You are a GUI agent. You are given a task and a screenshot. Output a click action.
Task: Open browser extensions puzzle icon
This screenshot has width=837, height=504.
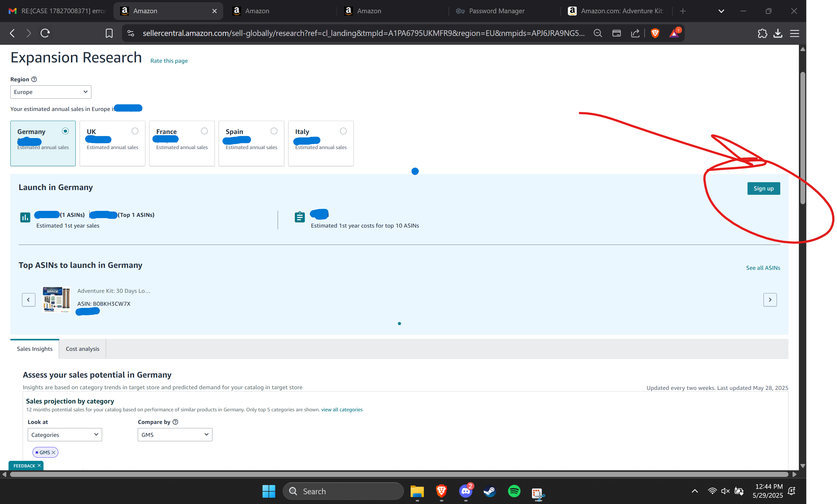tap(762, 33)
